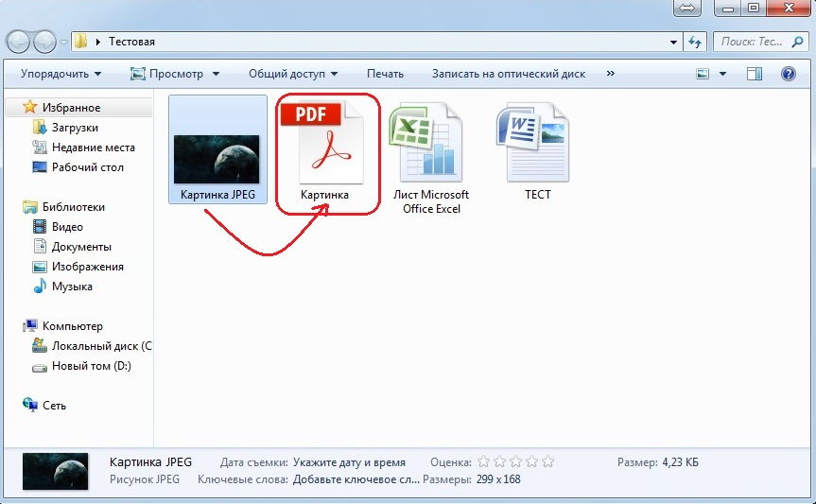Click the Библиотеки icon

click(x=30, y=207)
